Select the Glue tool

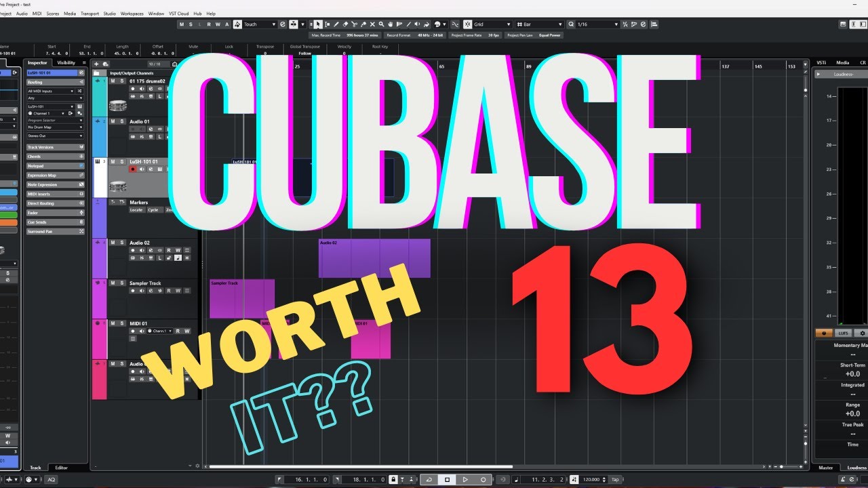click(363, 24)
